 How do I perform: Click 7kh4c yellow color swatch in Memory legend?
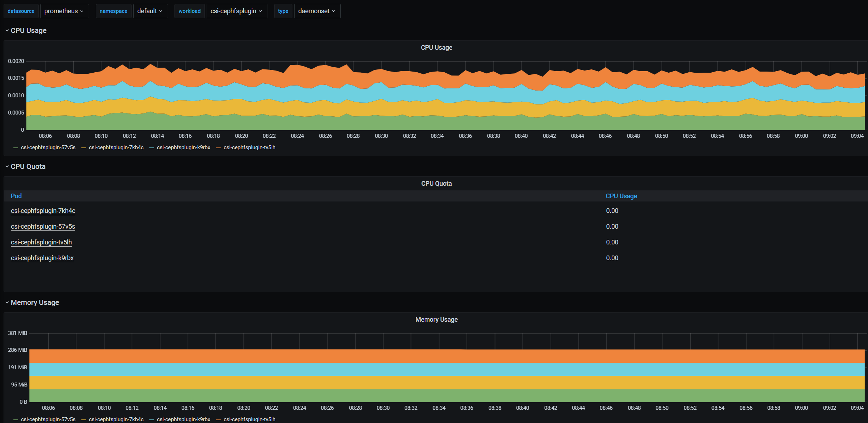coord(84,420)
